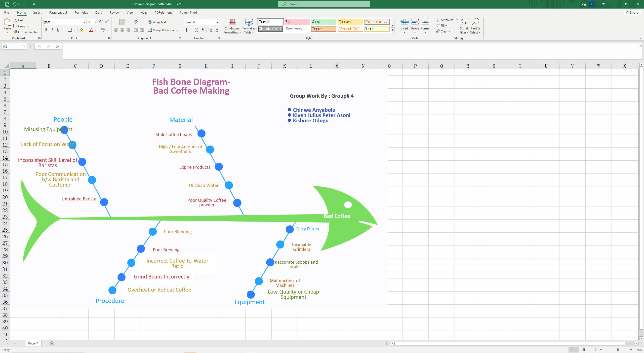Open the Page Layout ribbon tab
This screenshot has height=353, width=644.
58,12
